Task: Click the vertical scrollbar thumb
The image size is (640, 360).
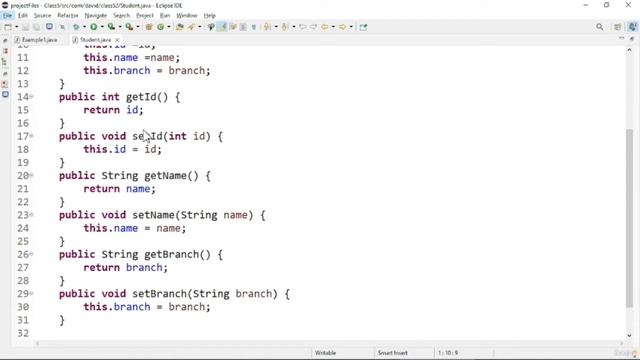Action: [629, 218]
